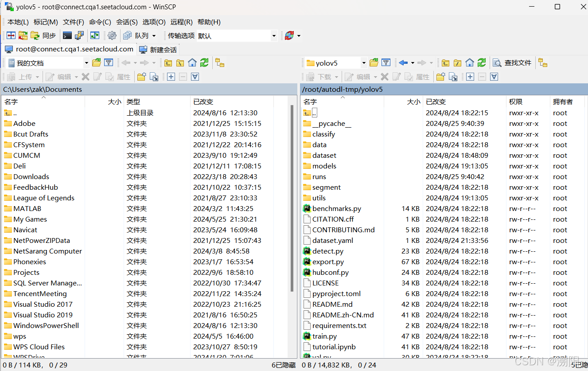
Task: Click Find Files (查找文件) button
Action: [512, 63]
